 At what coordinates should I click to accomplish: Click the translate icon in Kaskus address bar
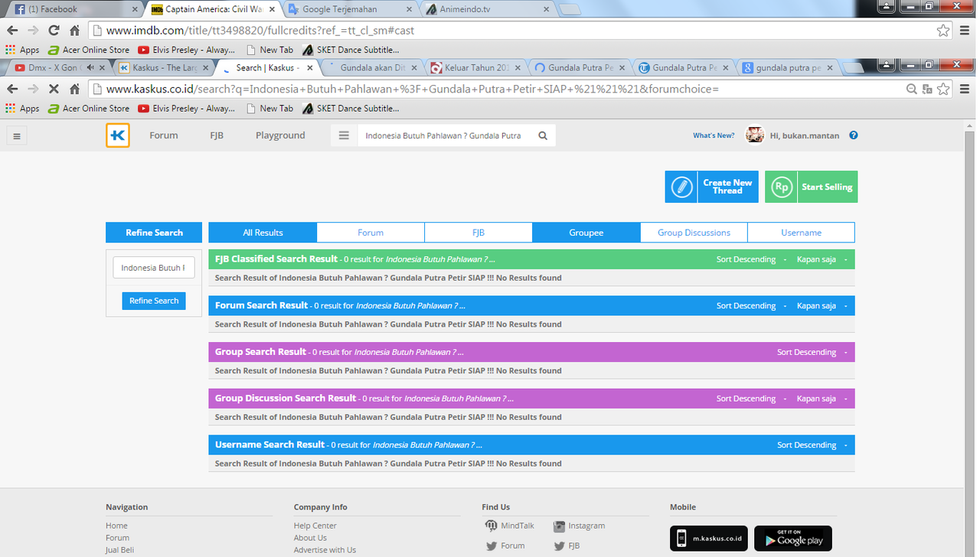click(x=927, y=89)
